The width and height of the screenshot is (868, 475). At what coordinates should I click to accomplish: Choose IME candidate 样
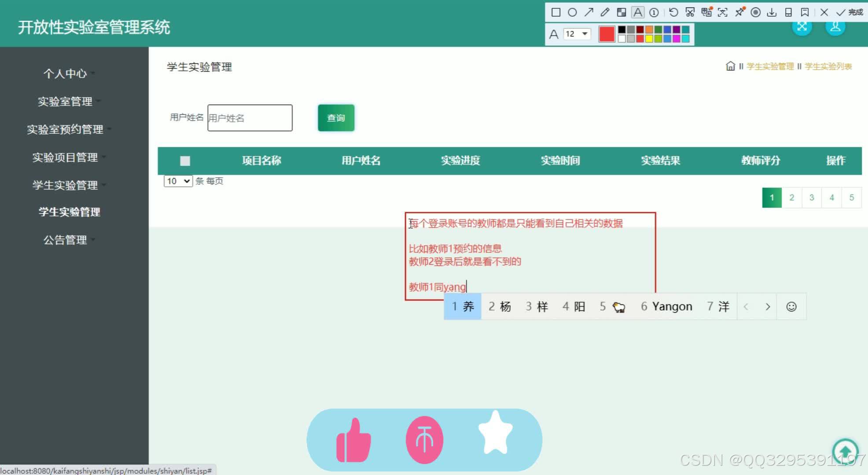pos(537,307)
